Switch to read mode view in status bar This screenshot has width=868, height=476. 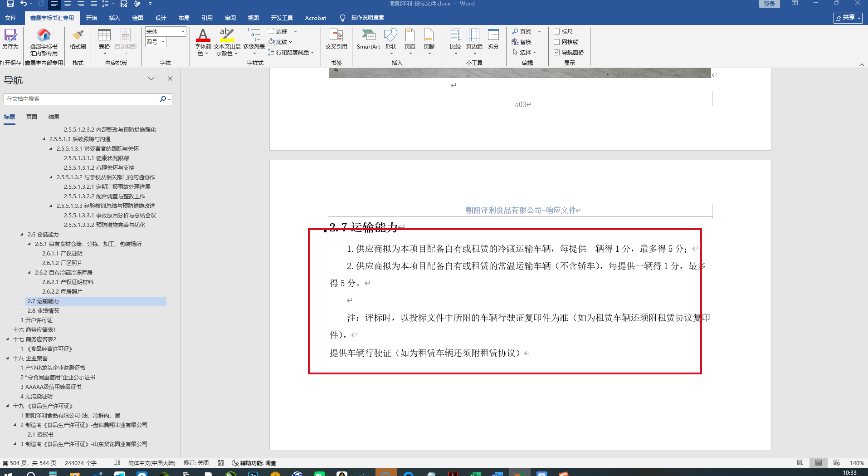pos(800,463)
